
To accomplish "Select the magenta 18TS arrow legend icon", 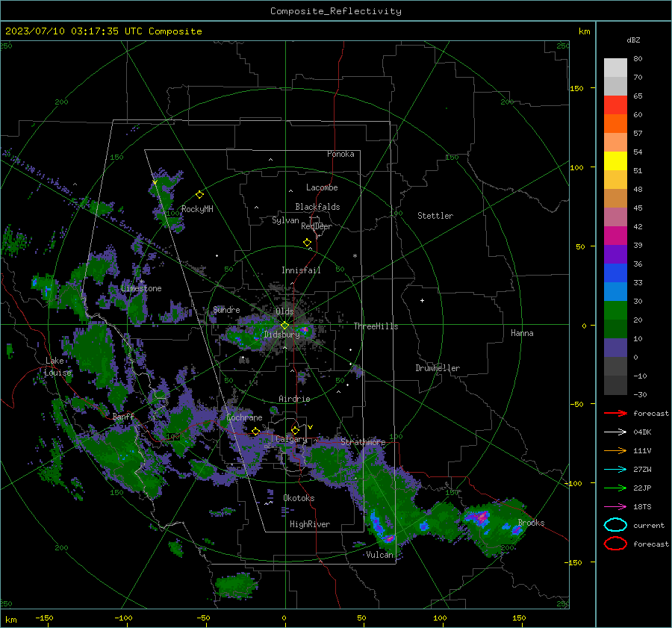I will (615, 507).
